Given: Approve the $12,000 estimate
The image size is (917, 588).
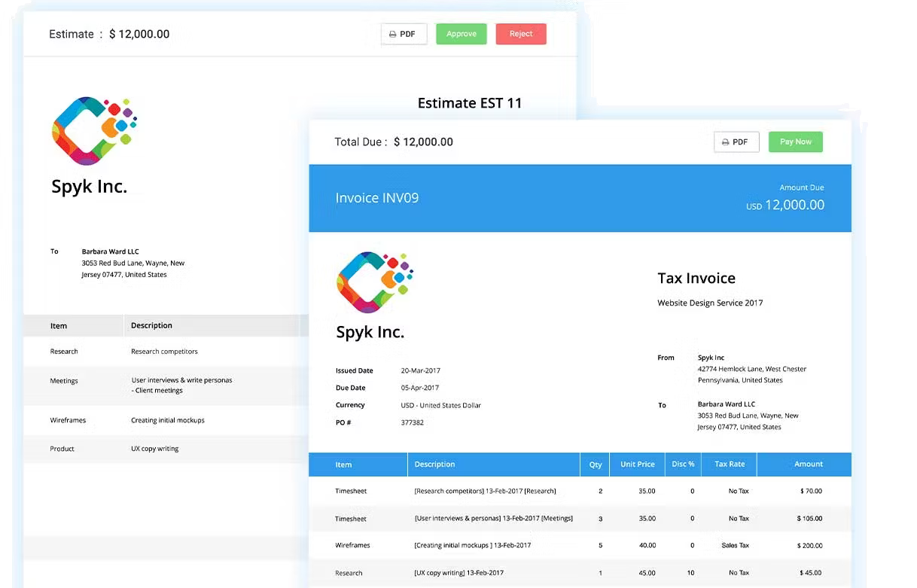Looking at the screenshot, I should click(x=461, y=34).
